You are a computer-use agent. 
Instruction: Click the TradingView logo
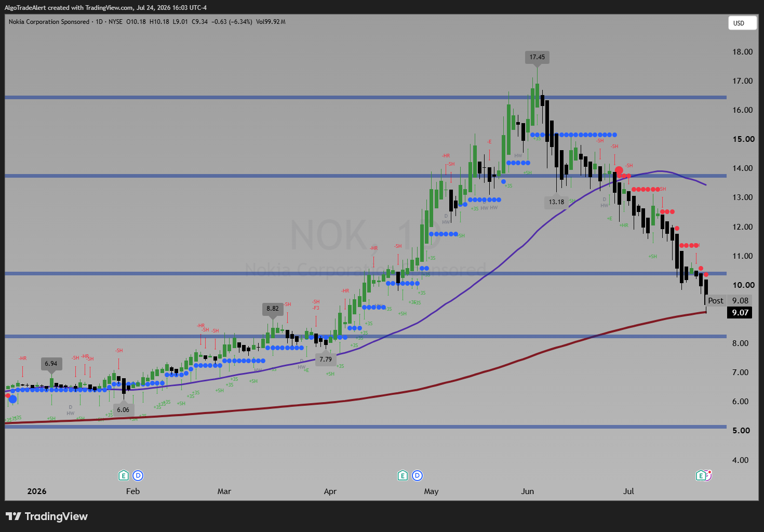click(47, 516)
